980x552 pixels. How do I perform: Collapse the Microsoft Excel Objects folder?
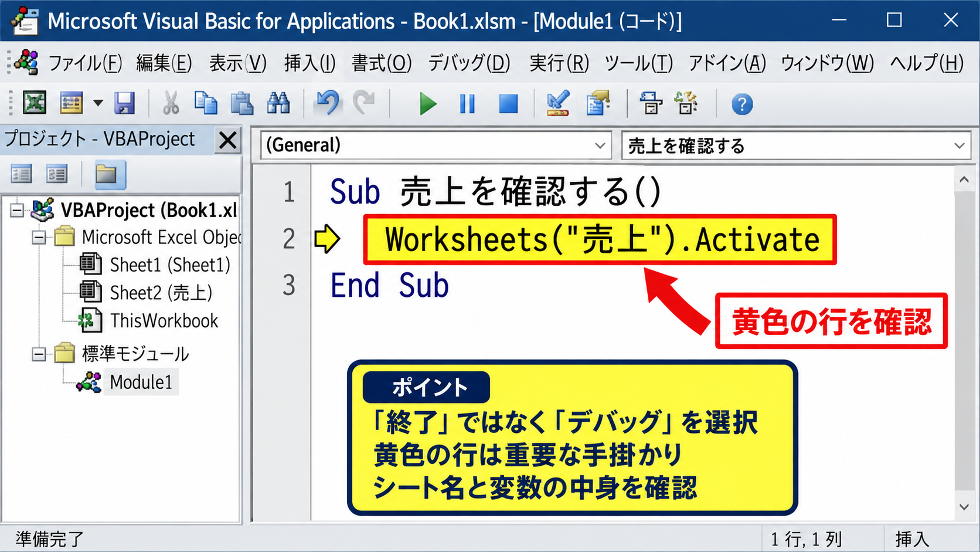click(39, 238)
